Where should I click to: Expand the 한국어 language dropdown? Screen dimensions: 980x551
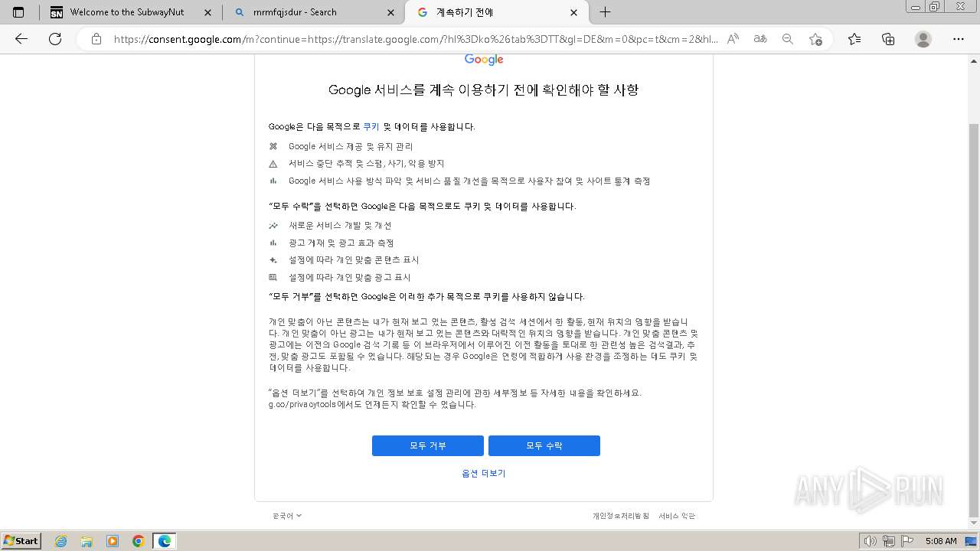click(x=287, y=516)
